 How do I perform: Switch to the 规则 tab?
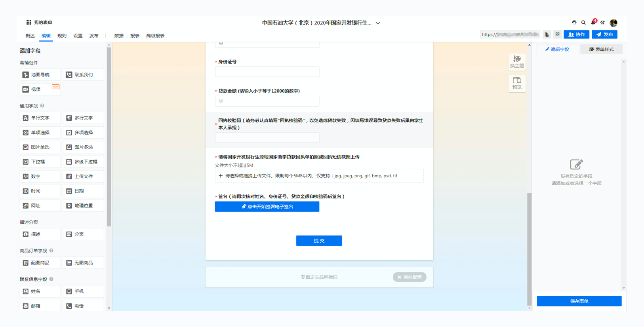tap(62, 36)
